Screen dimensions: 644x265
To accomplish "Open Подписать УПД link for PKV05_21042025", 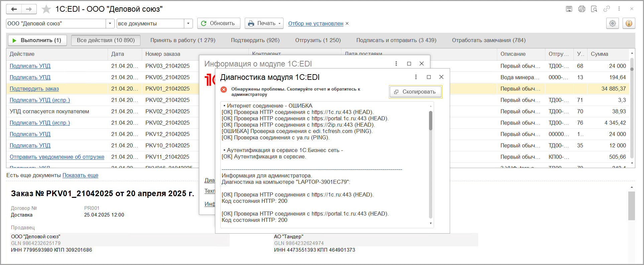I will pyautogui.click(x=30, y=77).
